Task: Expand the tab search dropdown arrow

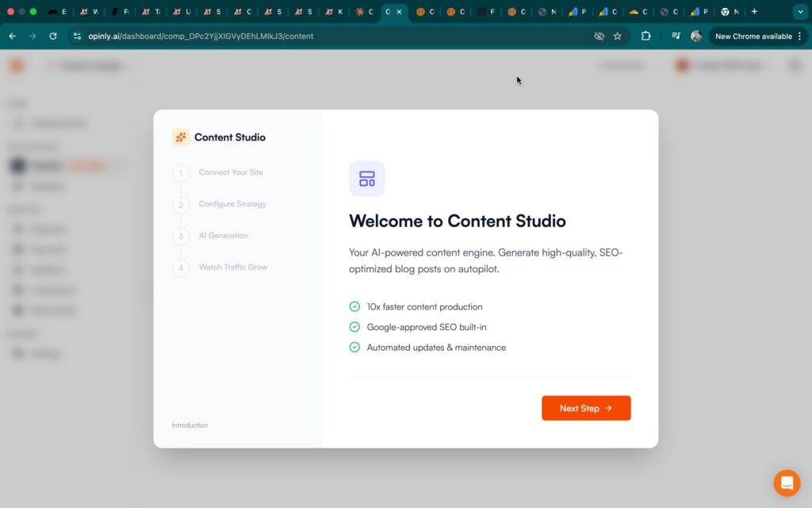Action: coord(800,11)
